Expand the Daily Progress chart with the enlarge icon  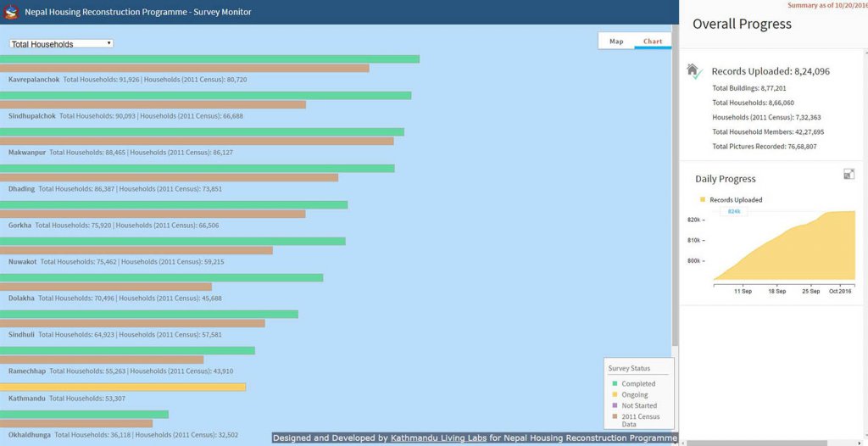point(849,175)
